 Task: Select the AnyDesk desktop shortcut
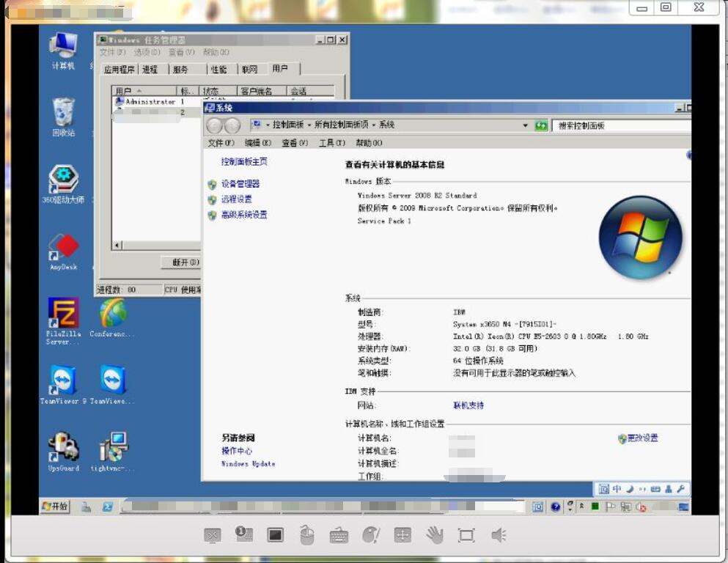click(x=64, y=251)
